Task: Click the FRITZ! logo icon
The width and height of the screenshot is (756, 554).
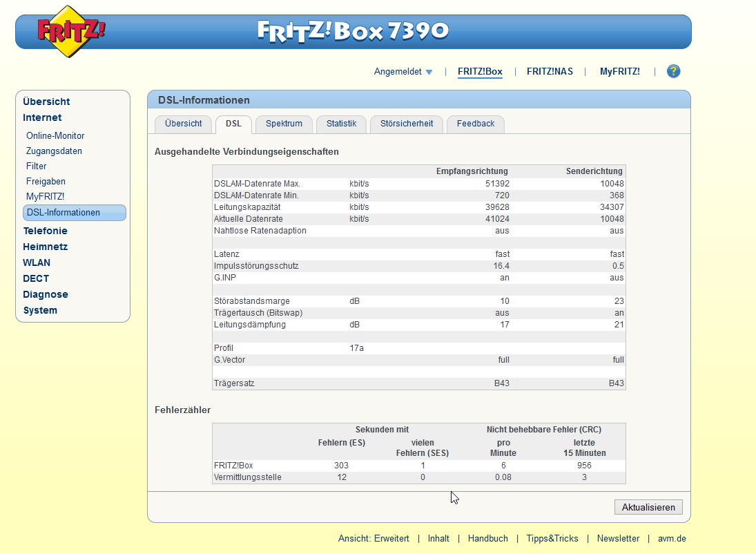Action: [71, 31]
